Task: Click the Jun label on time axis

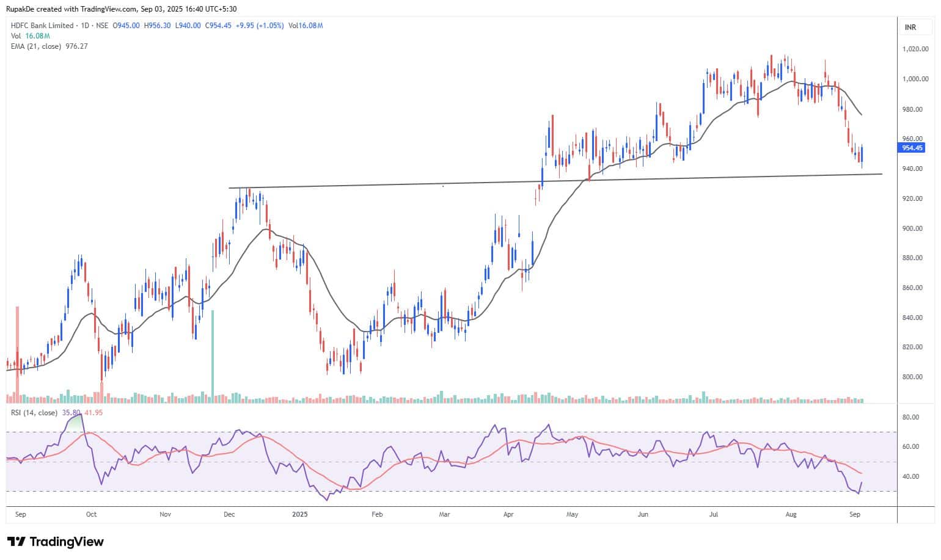Action: (643, 515)
